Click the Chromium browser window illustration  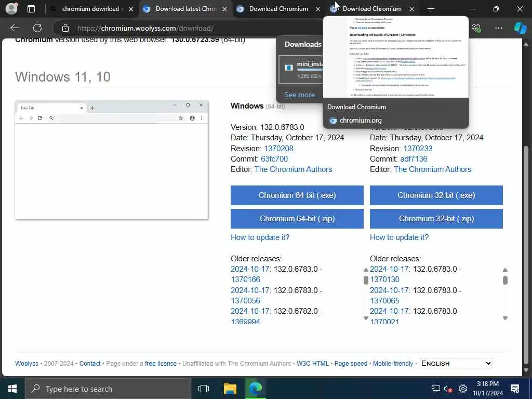(x=111, y=160)
